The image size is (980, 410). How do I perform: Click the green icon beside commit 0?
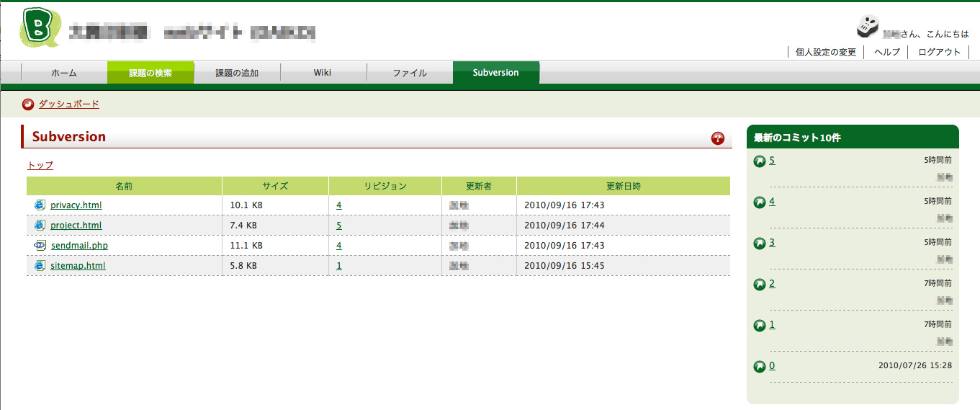[x=759, y=367]
